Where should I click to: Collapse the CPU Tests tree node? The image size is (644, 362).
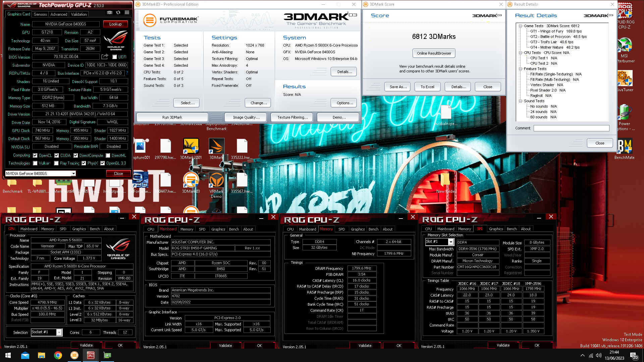click(x=520, y=53)
